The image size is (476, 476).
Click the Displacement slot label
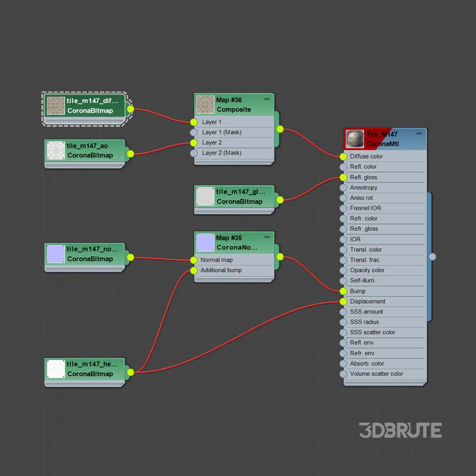coord(368,301)
